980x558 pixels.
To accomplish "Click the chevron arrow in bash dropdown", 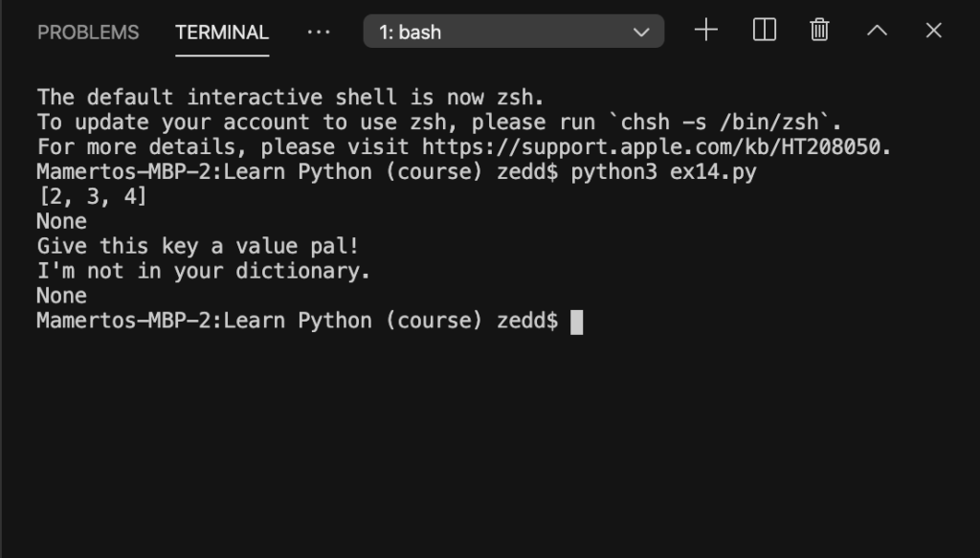I will pyautogui.click(x=641, y=32).
